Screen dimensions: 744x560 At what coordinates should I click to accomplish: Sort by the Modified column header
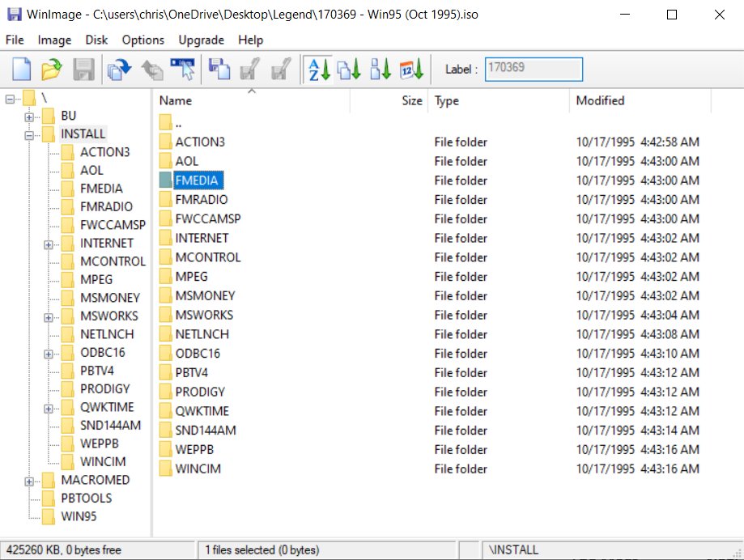pos(640,100)
